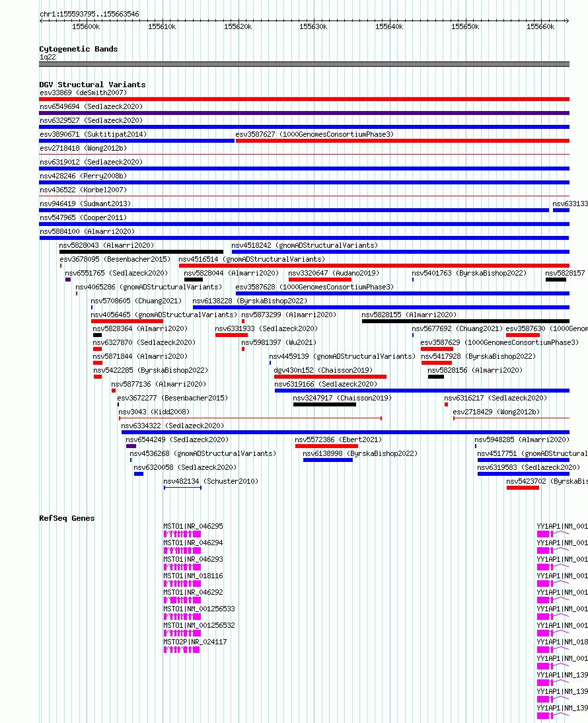Open nsv4459139 (gnomADStructuralVariants) variant
Screen dimensions: 588x723
pyautogui.click(x=270, y=363)
